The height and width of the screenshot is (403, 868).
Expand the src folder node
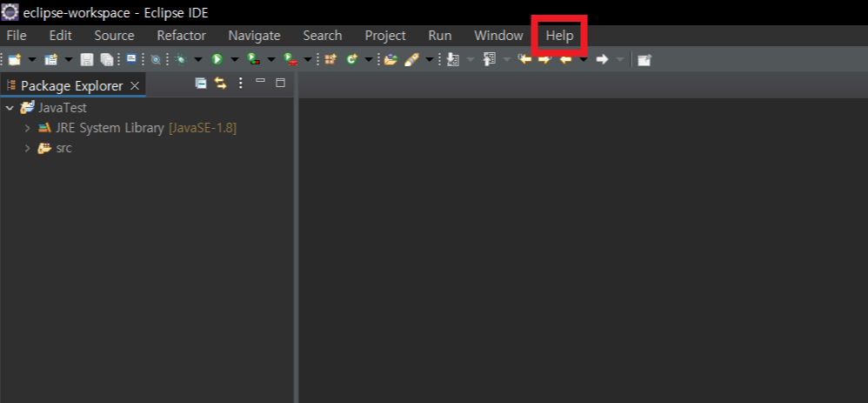point(27,149)
